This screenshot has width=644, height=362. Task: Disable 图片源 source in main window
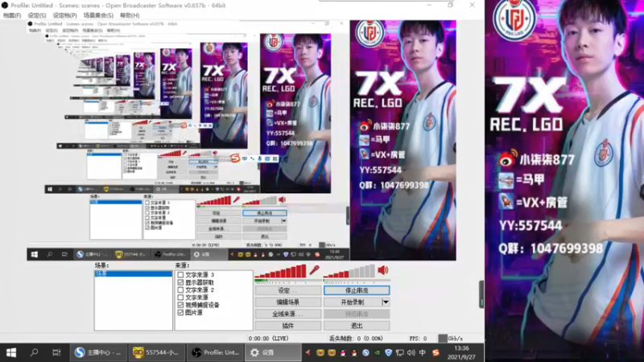pos(180,312)
